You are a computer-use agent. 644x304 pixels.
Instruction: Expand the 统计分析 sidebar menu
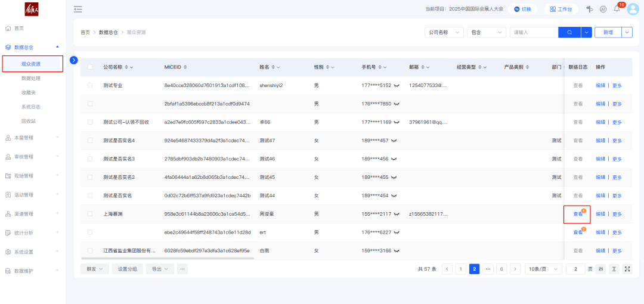(32, 232)
